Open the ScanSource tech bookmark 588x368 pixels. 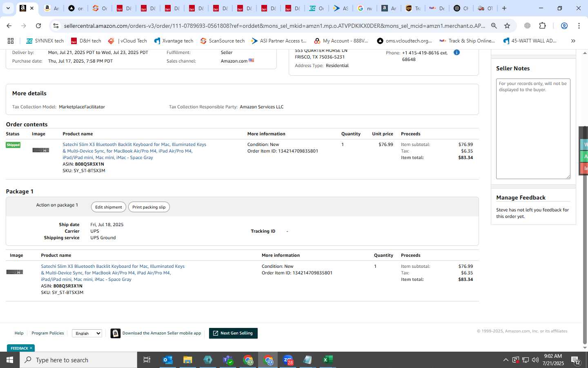point(223,41)
